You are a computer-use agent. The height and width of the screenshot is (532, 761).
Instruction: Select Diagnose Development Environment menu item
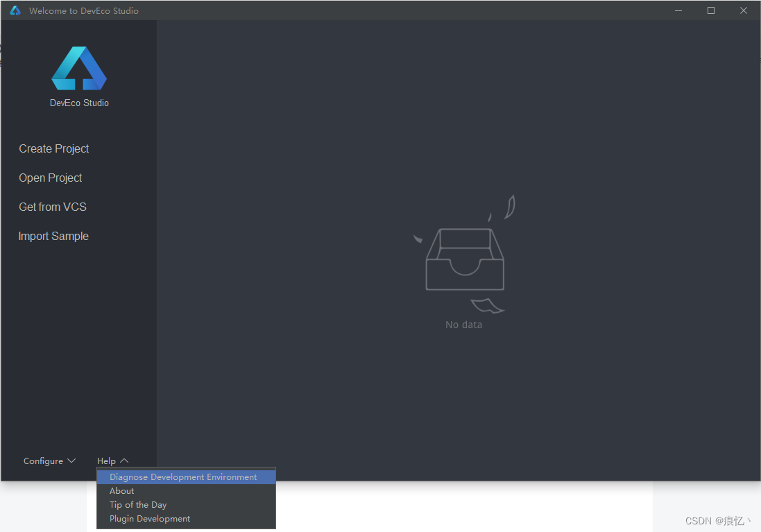click(x=187, y=477)
